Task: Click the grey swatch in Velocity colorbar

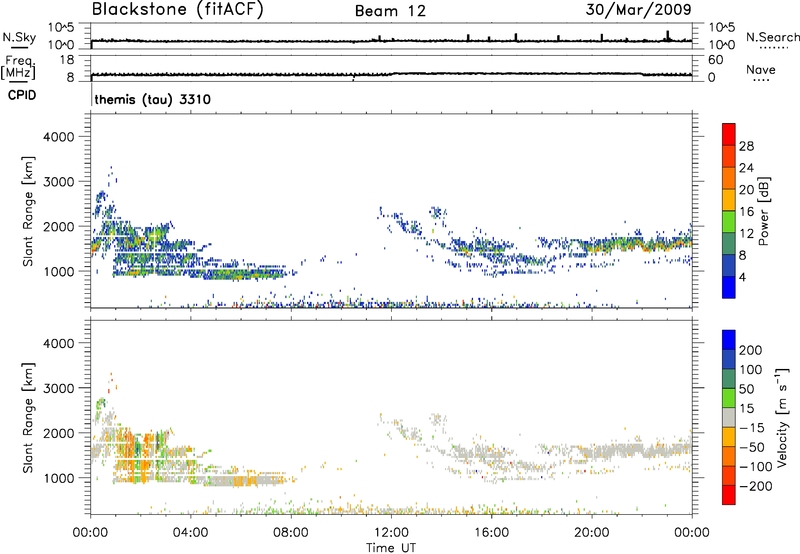Action: [x=729, y=417]
